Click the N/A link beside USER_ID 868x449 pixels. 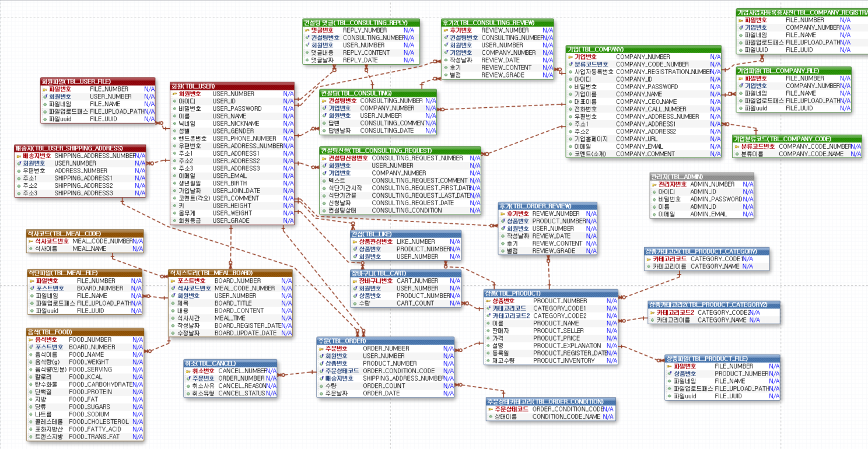tap(288, 101)
